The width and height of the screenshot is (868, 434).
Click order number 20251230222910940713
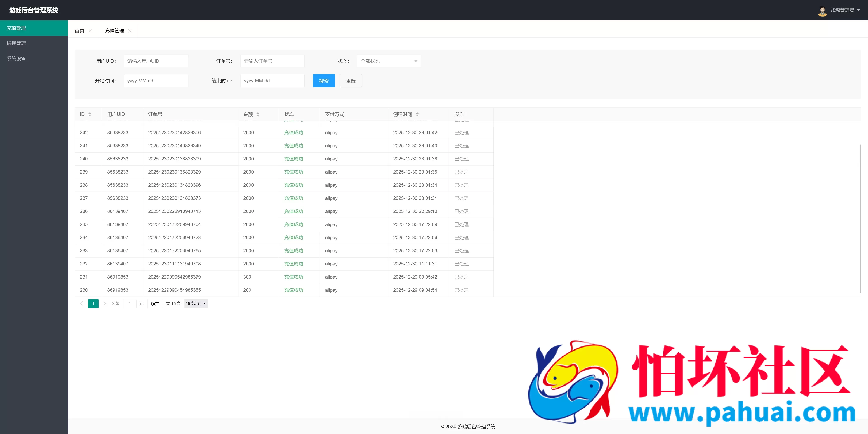(175, 211)
